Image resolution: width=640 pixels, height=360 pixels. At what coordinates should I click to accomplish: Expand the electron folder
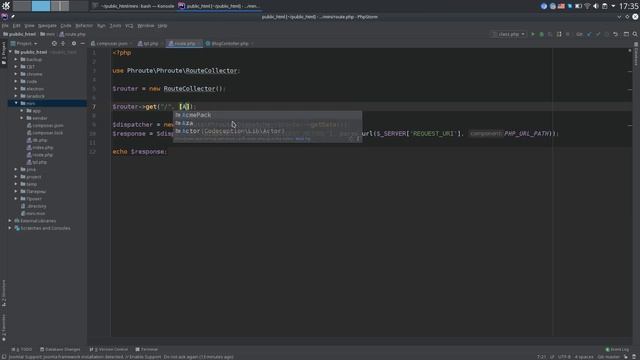tap(16, 89)
